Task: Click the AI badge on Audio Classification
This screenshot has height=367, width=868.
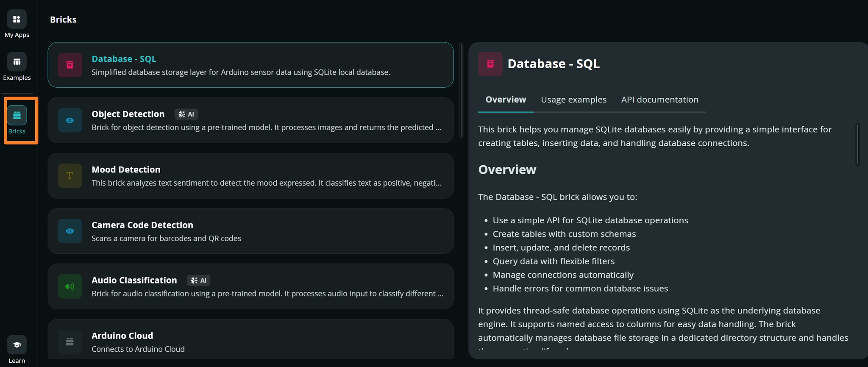Action: tap(199, 281)
